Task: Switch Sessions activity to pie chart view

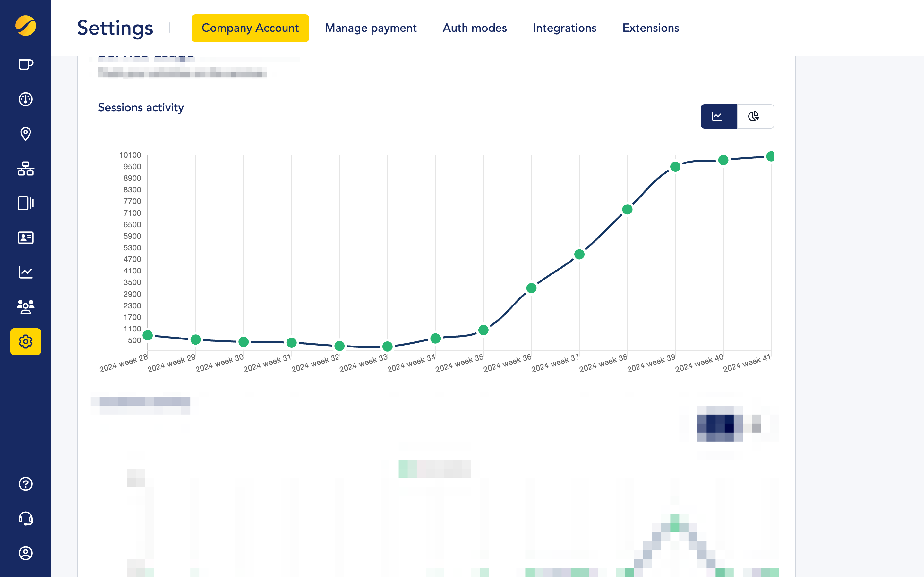Action: tap(755, 116)
